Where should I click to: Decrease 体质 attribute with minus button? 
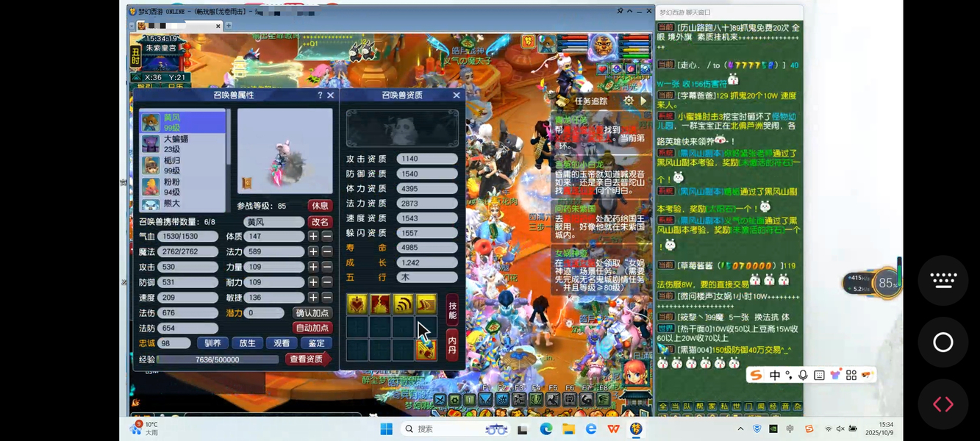click(x=327, y=237)
